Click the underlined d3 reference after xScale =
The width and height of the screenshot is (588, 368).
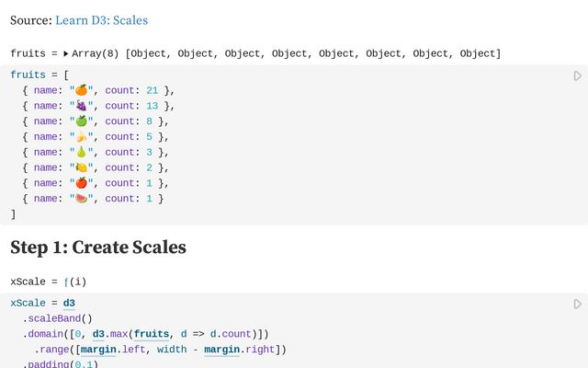69,304
